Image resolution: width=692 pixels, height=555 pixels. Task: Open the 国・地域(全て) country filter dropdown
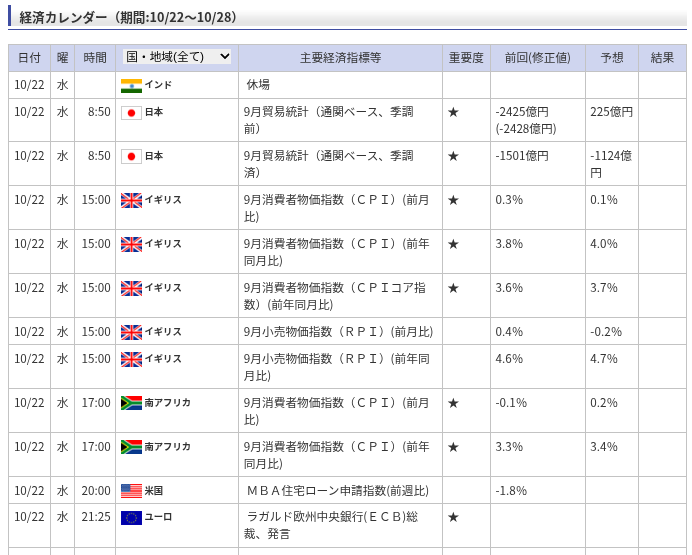(177, 57)
